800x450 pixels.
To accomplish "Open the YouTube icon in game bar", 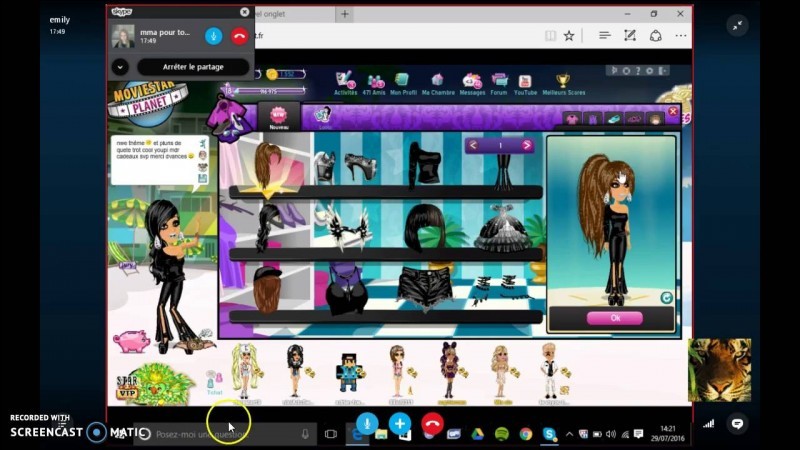I will tap(525, 83).
